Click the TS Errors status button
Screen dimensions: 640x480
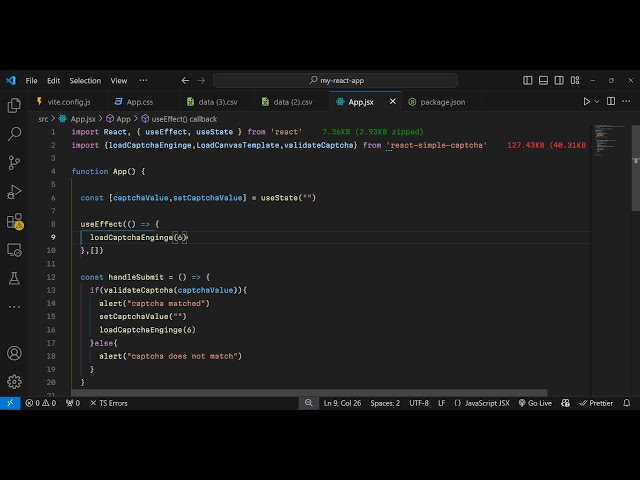coord(108,403)
